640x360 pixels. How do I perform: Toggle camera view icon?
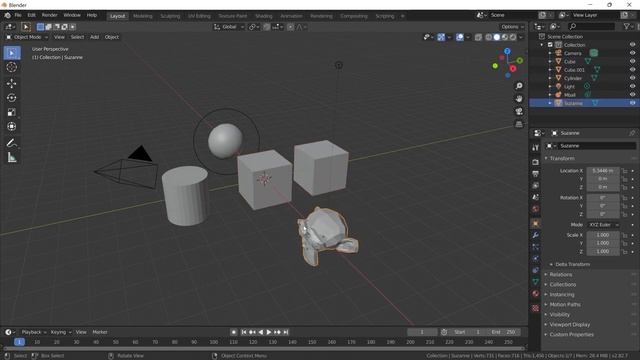[x=519, y=111]
